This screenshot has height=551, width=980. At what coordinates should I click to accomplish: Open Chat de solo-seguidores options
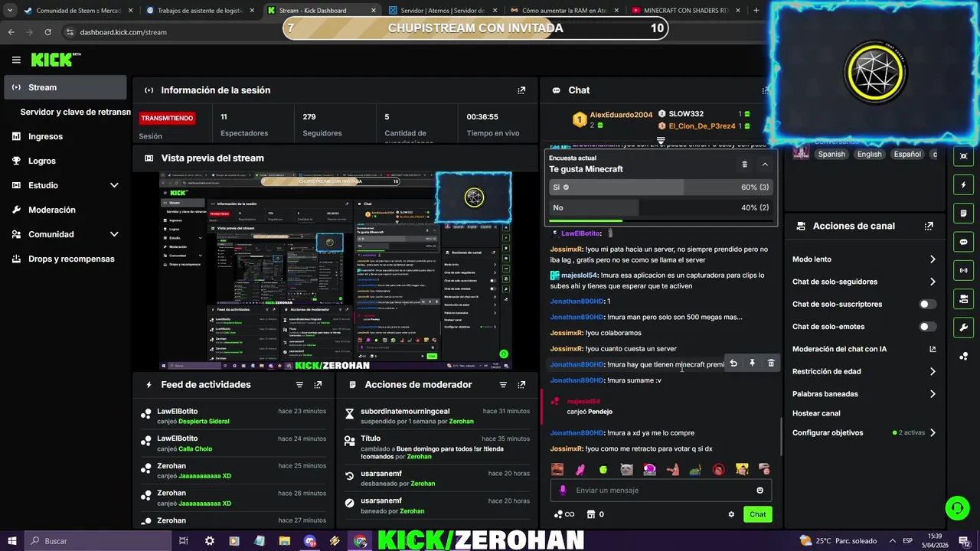click(864, 282)
